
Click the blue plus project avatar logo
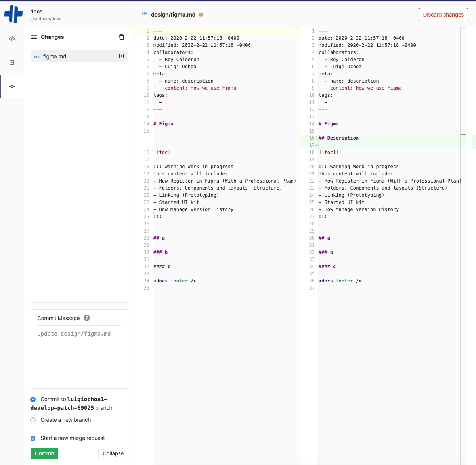pos(13,14)
